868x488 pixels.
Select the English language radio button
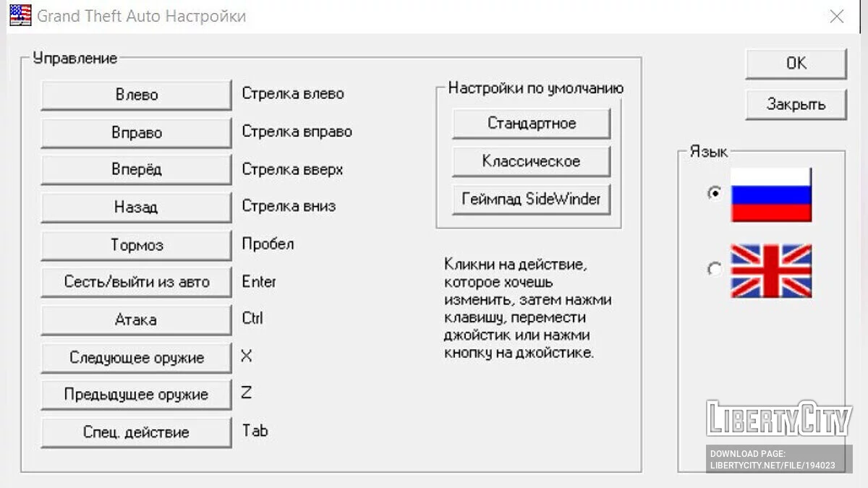coord(715,270)
